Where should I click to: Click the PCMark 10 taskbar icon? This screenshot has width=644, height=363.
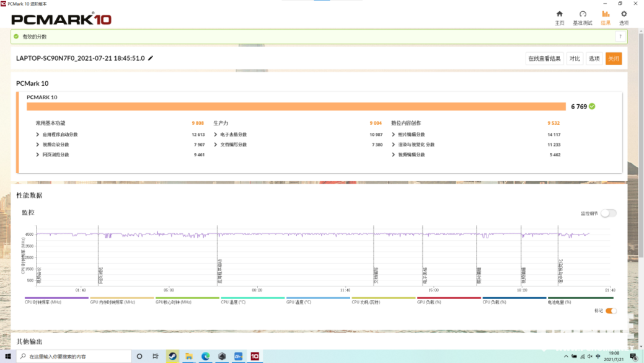click(x=255, y=356)
